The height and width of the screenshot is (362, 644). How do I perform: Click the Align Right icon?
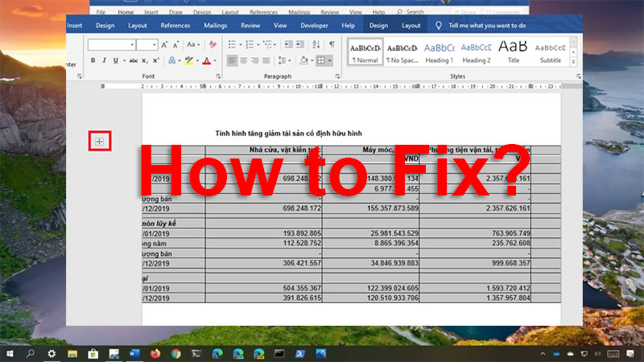[254, 60]
